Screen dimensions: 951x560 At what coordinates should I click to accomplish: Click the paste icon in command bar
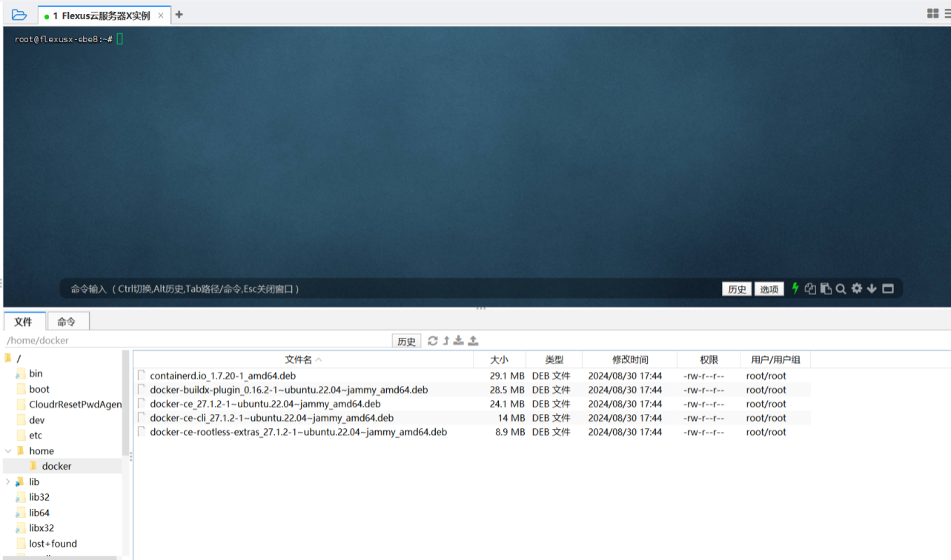tap(826, 289)
